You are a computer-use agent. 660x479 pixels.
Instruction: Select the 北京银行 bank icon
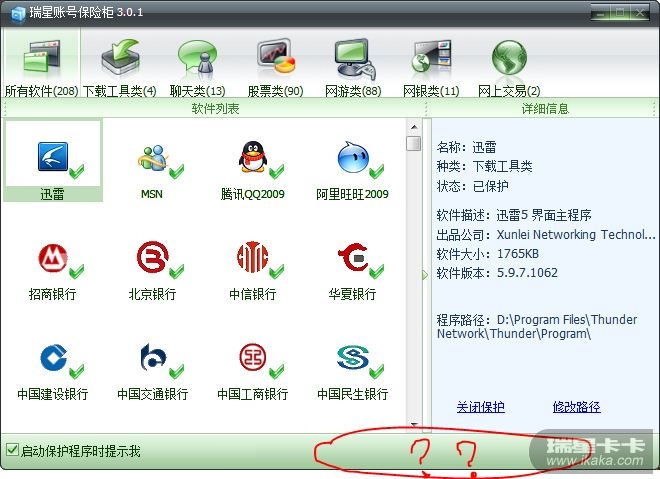152,257
